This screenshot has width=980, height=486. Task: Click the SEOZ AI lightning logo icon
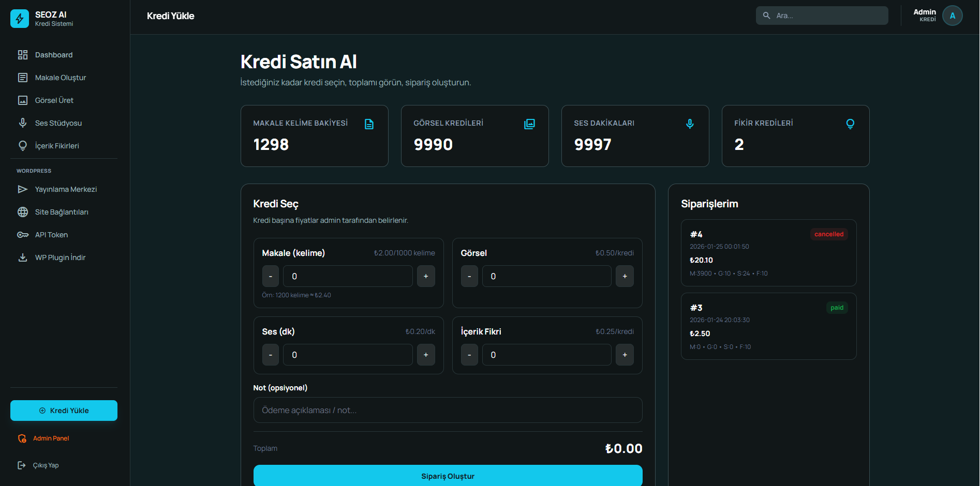point(20,19)
